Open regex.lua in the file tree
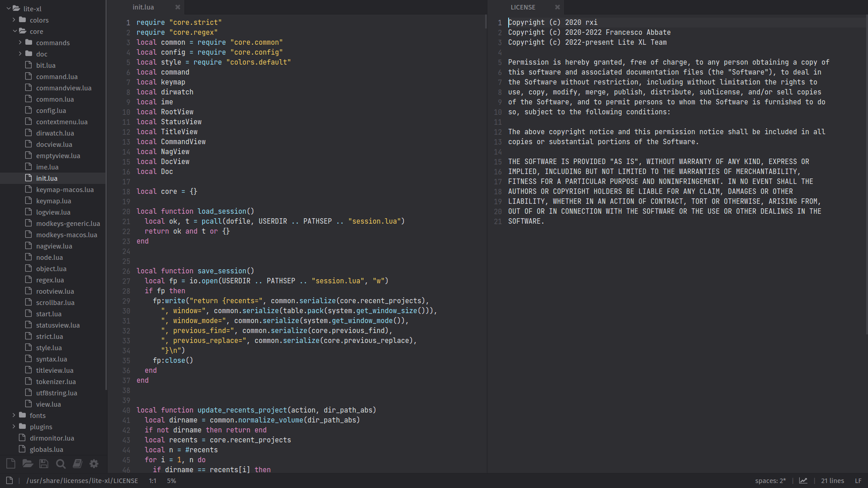The image size is (868, 488). click(53, 280)
